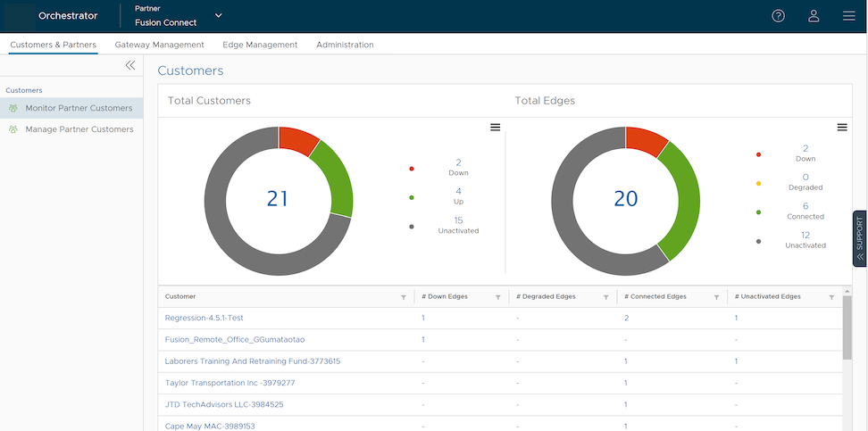Filter the Unactivated Edges column
Image resolution: width=868 pixels, height=431 pixels.
pyautogui.click(x=831, y=297)
